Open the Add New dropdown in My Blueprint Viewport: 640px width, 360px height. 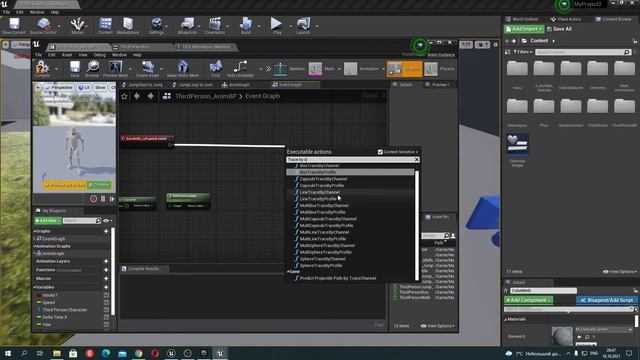point(48,221)
